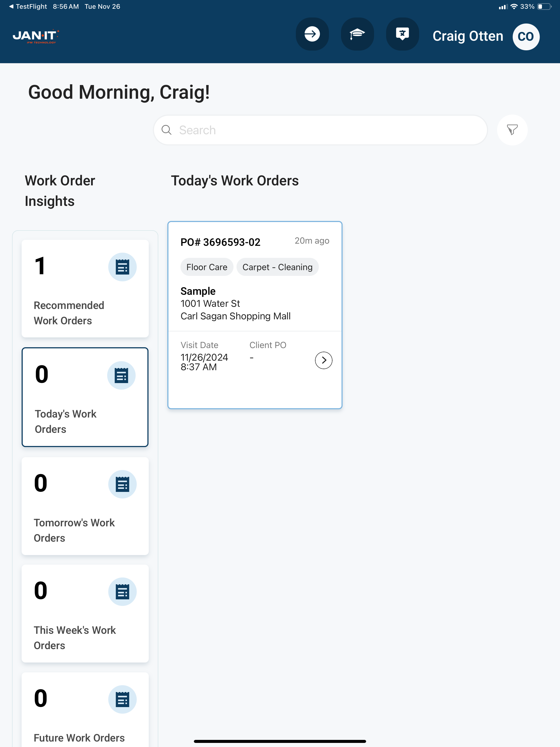Click the Search input field

[x=320, y=130]
